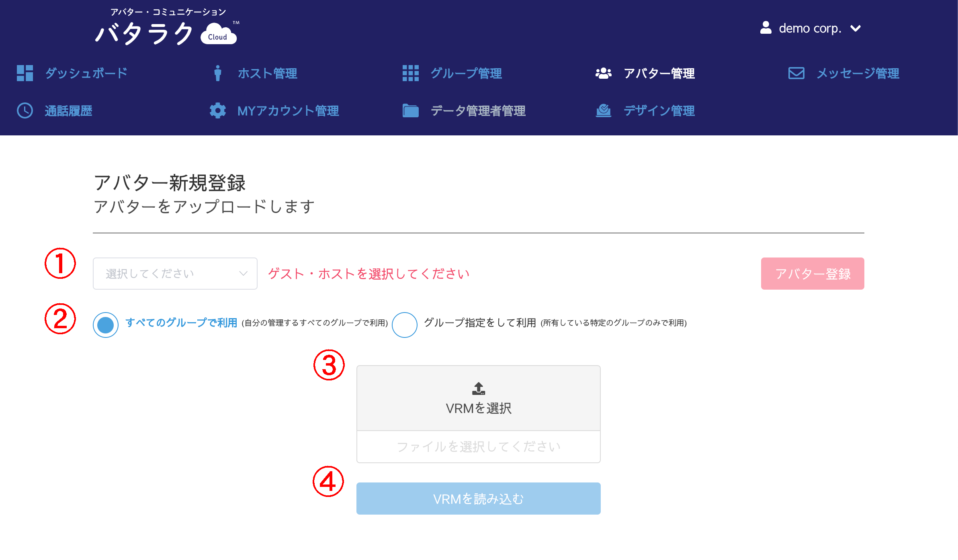The width and height of the screenshot is (958, 560).
Task: Select the すべてのグループで利用 radio button
Action: coord(106,325)
